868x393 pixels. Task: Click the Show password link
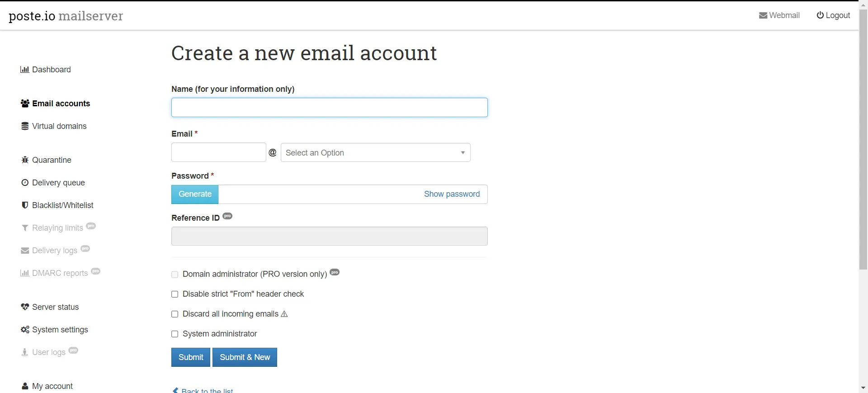click(x=452, y=194)
